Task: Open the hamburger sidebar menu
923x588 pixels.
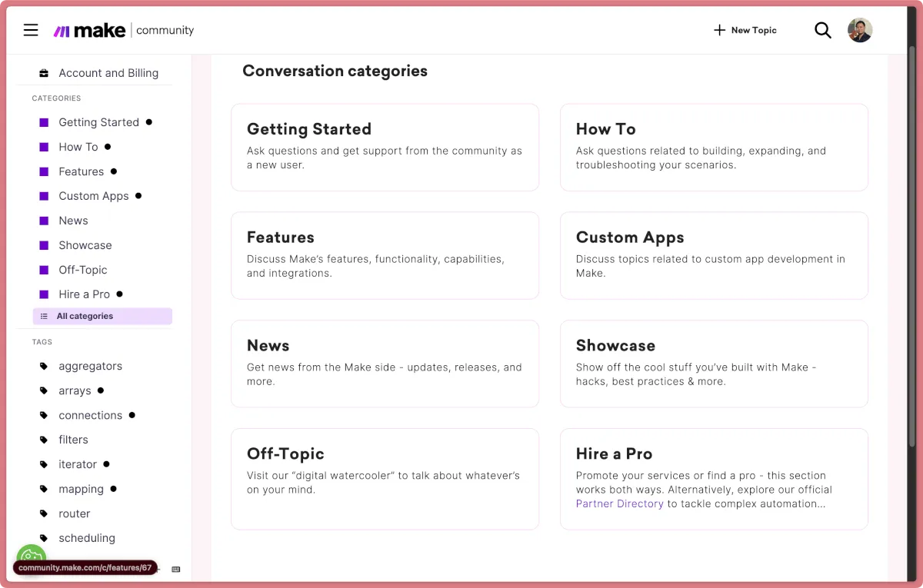Action: pyautogui.click(x=31, y=30)
